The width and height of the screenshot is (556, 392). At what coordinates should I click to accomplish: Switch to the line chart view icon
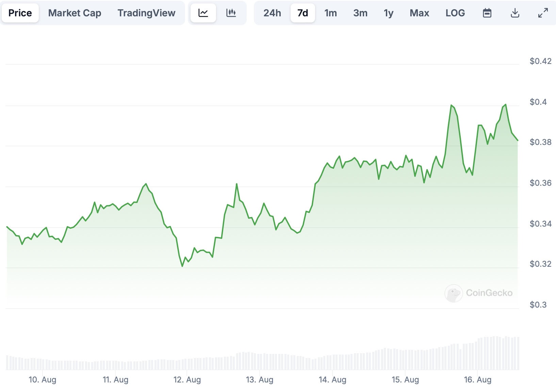click(x=203, y=13)
